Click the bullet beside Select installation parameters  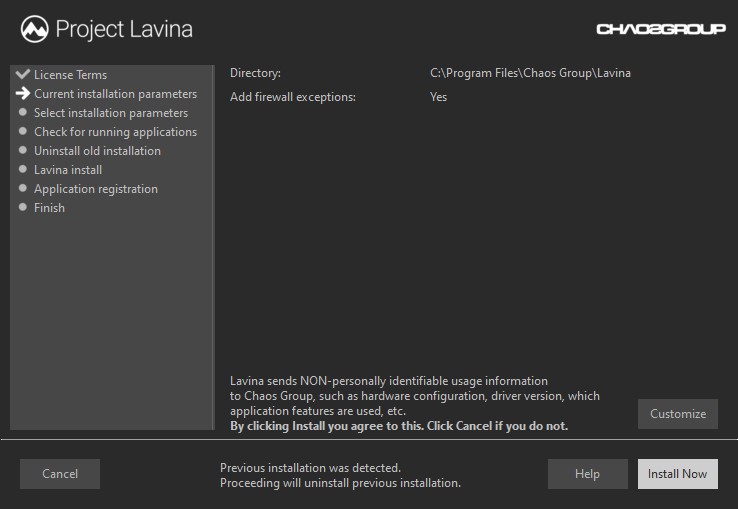(23, 112)
